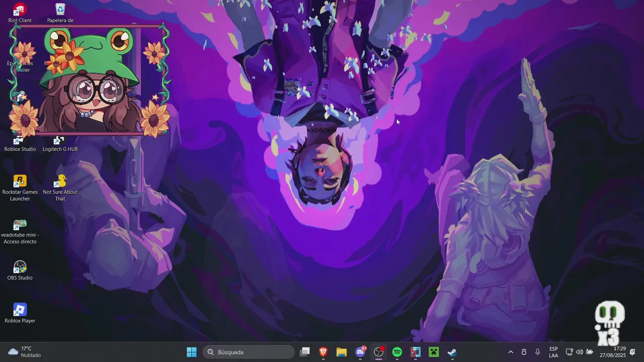
Task: Open the taskbar app between Spotify and Minecraft
Action: pos(416,352)
